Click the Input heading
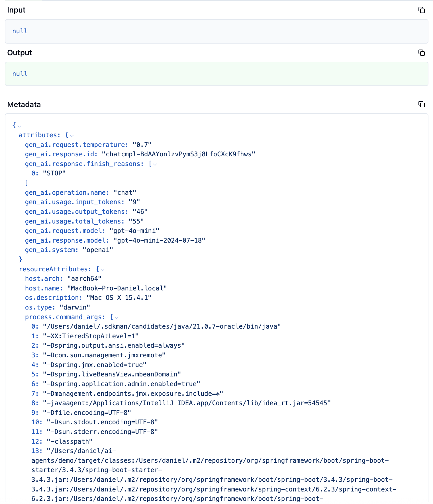433x504 pixels. tap(16, 10)
